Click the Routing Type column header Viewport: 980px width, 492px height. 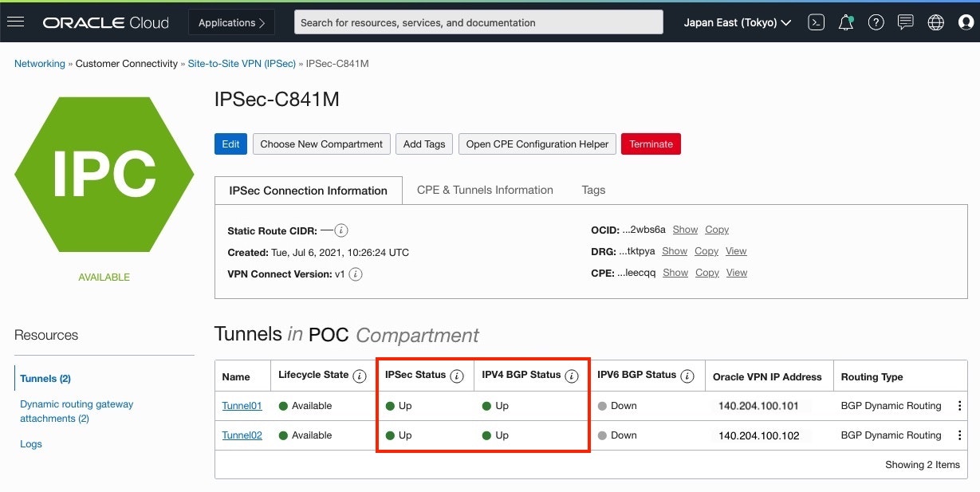click(872, 376)
